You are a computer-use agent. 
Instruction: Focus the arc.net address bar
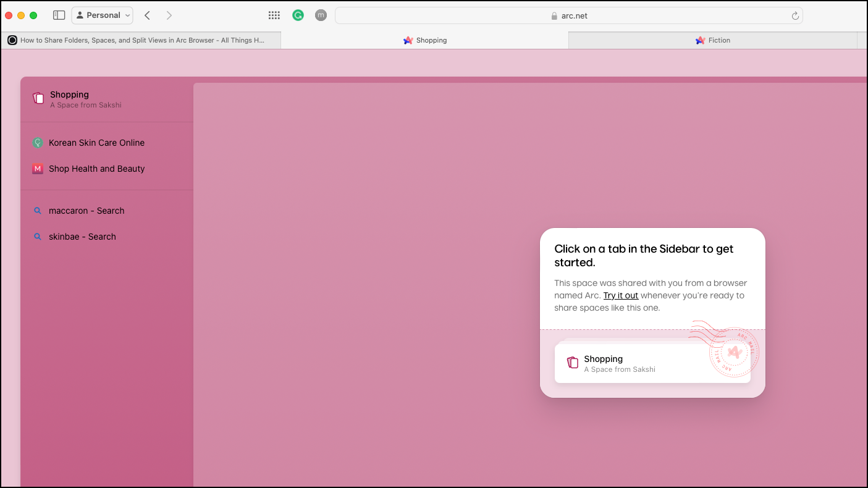click(569, 15)
